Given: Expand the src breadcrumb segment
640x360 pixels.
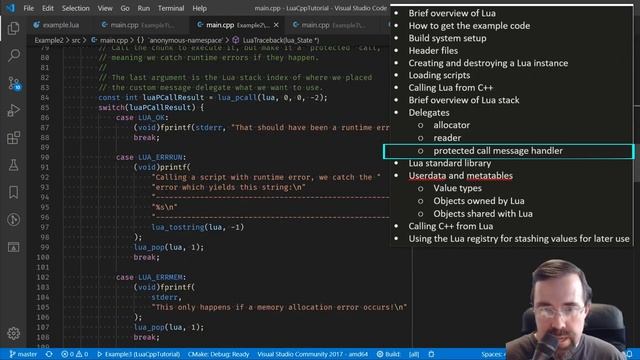Looking at the screenshot, I should tap(76, 40).
